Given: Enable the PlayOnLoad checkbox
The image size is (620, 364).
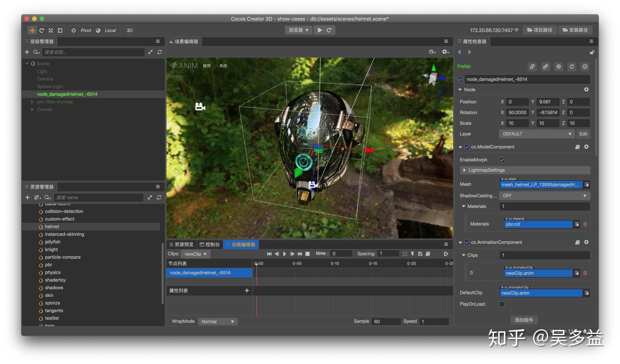Looking at the screenshot, I should coord(502,304).
